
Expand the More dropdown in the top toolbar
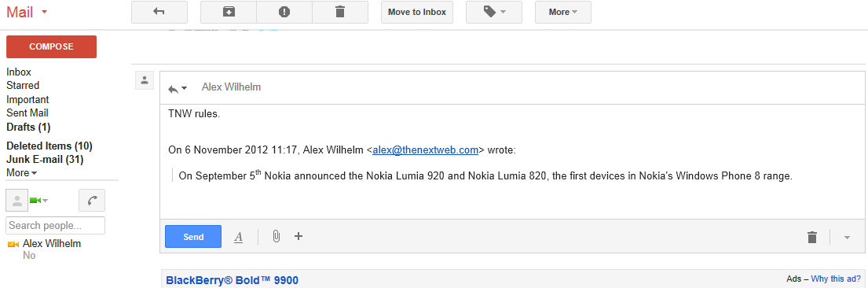click(x=563, y=13)
